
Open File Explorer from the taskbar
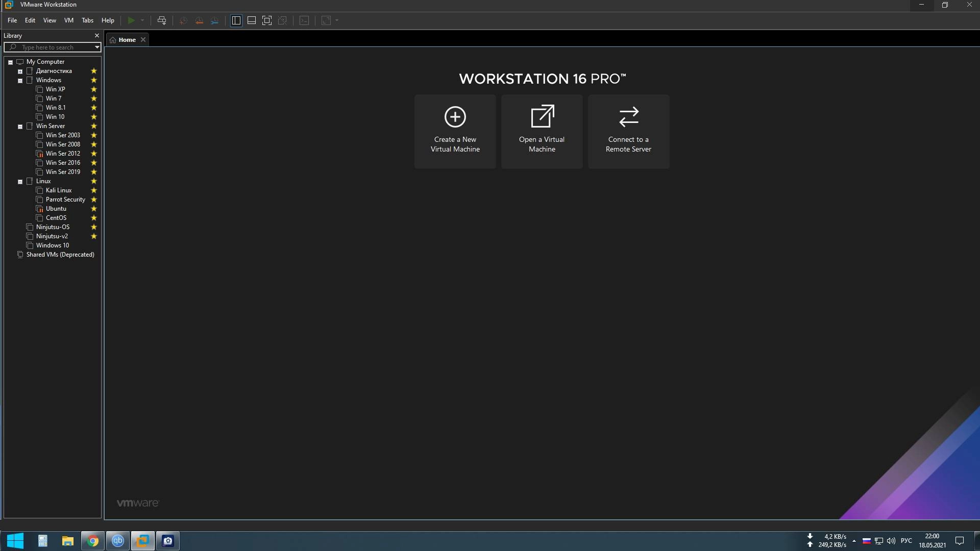pyautogui.click(x=68, y=541)
